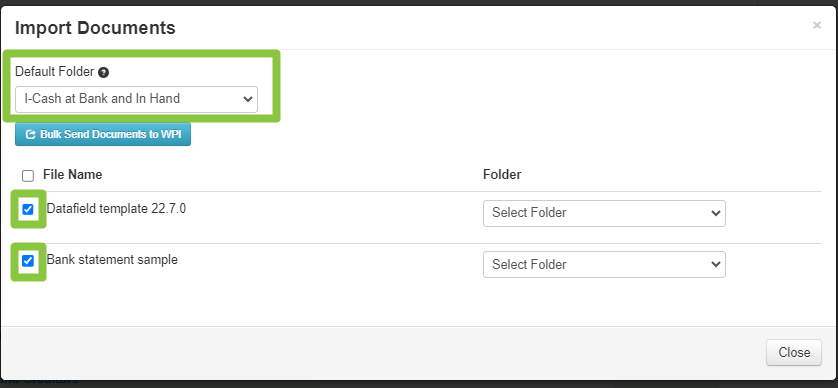This screenshot has width=838, height=388.
Task: Toggle the select-all checkbox beside File Name
Action: tap(28, 176)
